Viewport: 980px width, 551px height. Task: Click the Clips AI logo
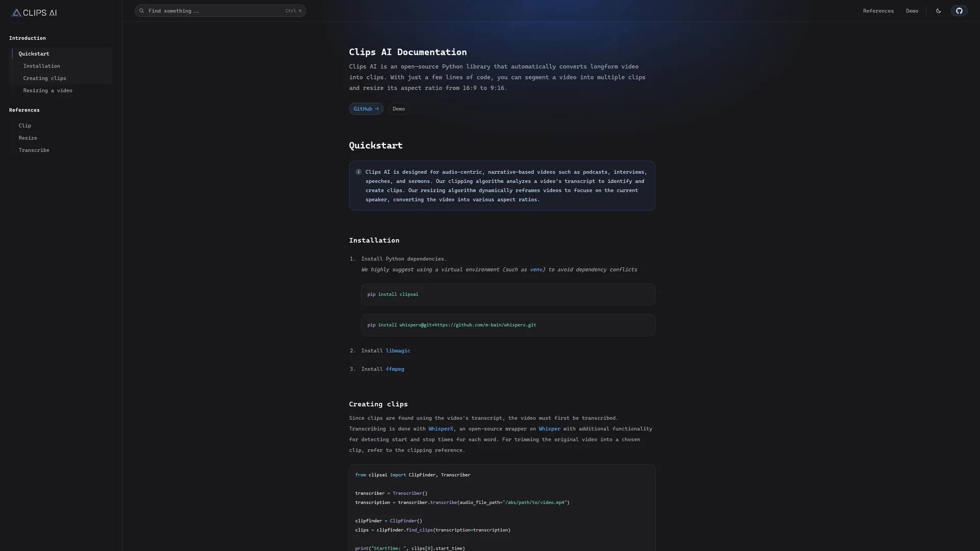coord(34,13)
